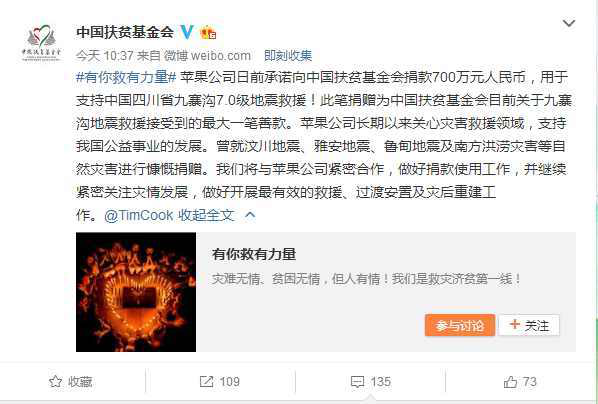Viewport: 598px width, 404px height.
Task: Open the 中国扶贫基金会 profile avatar
Action: [x=41, y=43]
